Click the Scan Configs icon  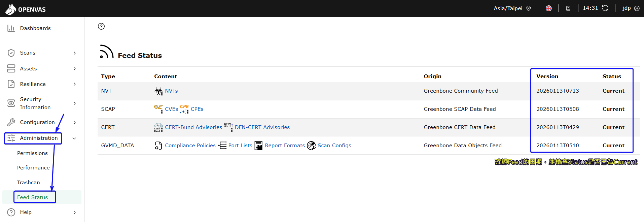coord(311,146)
